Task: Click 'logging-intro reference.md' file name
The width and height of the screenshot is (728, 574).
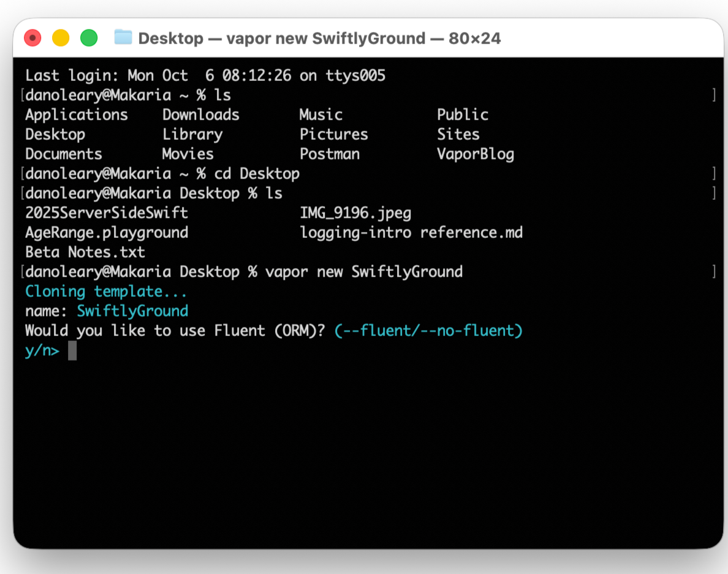Action: click(411, 233)
